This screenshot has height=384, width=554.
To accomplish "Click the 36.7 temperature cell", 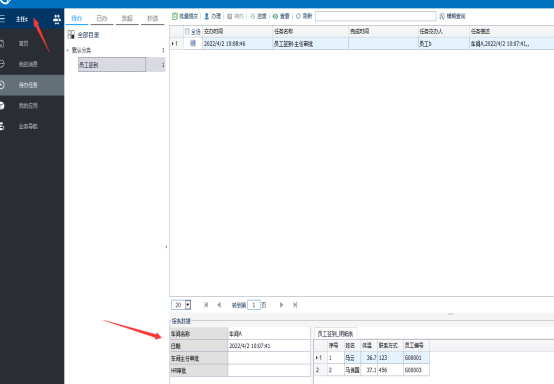I will click(x=369, y=358).
